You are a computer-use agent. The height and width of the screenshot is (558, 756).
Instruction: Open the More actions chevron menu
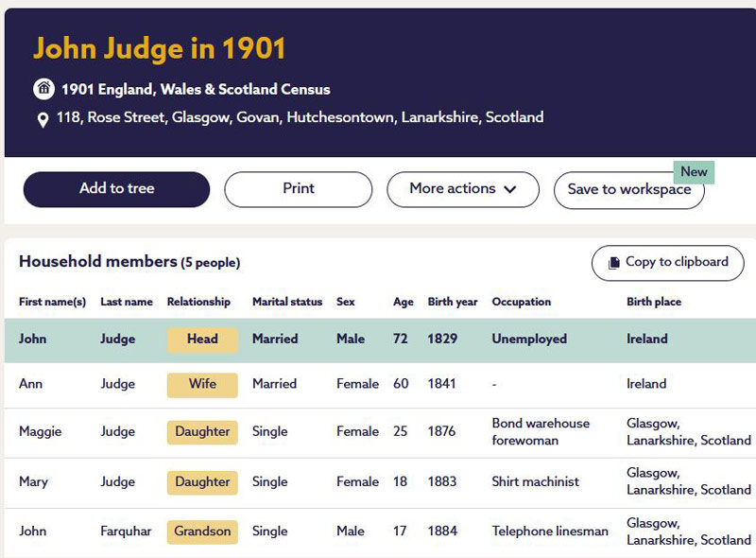pos(514,189)
